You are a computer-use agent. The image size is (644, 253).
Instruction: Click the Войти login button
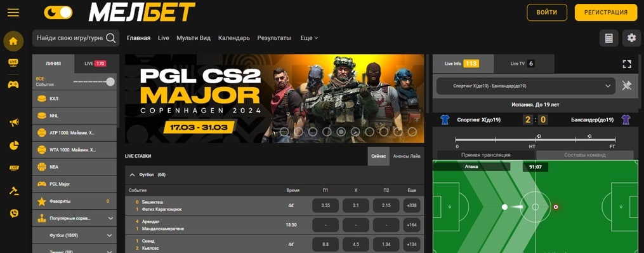[547, 12]
